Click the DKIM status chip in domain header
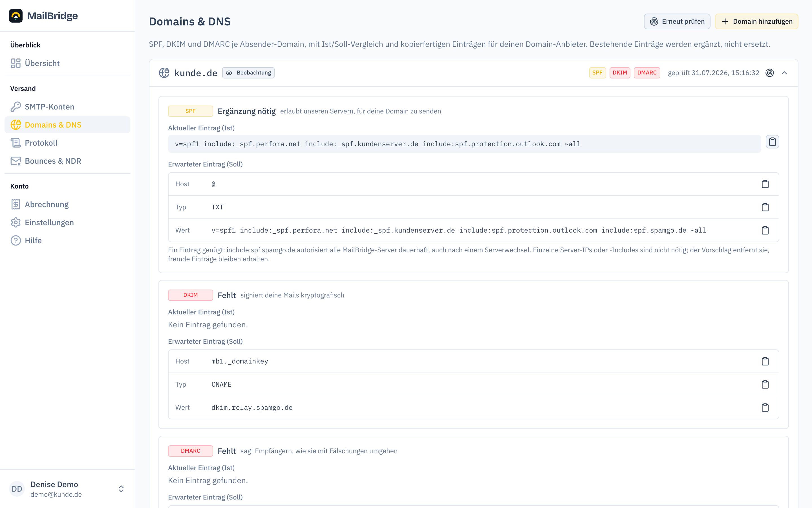The width and height of the screenshot is (812, 508). (620, 73)
